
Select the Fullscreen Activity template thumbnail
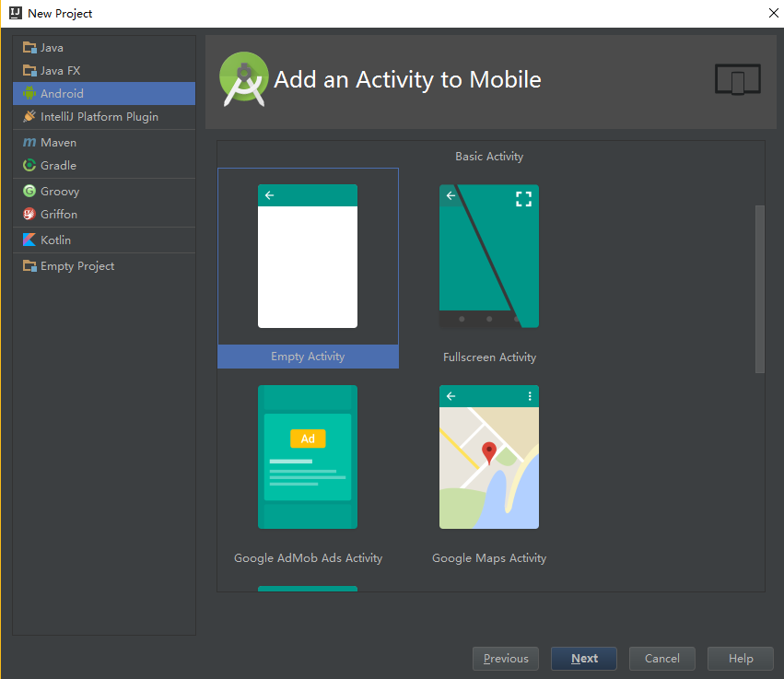489,256
